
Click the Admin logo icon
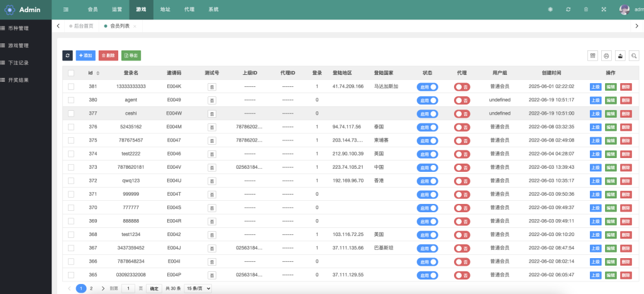10,9
